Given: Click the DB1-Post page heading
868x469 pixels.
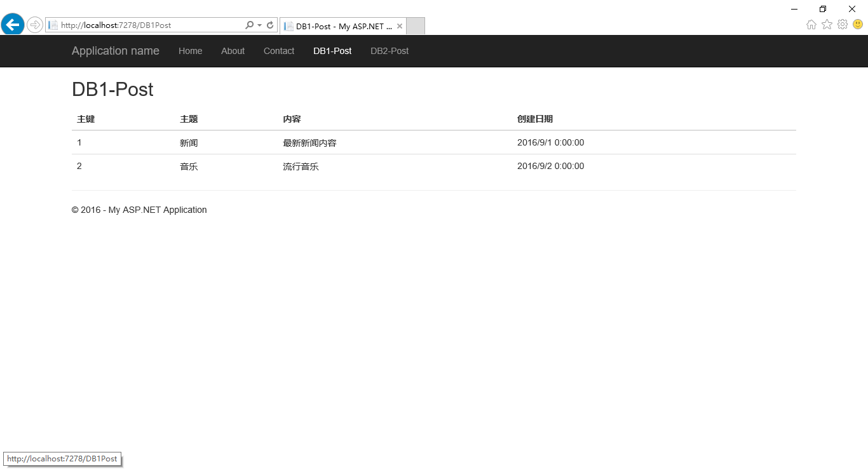Looking at the screenshot, I should [x=112, y=90].
